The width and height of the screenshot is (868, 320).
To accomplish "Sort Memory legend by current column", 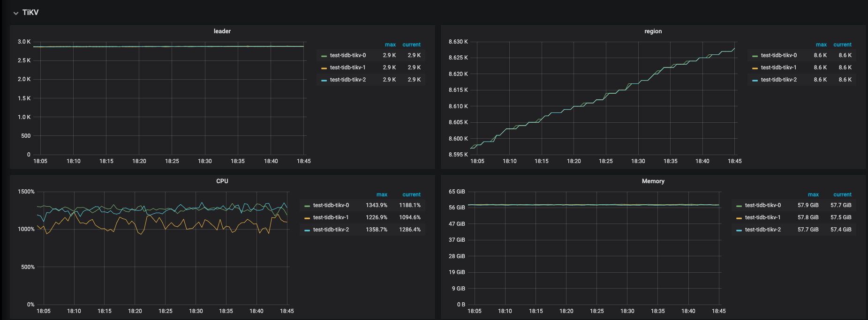I will coord(842,195).
